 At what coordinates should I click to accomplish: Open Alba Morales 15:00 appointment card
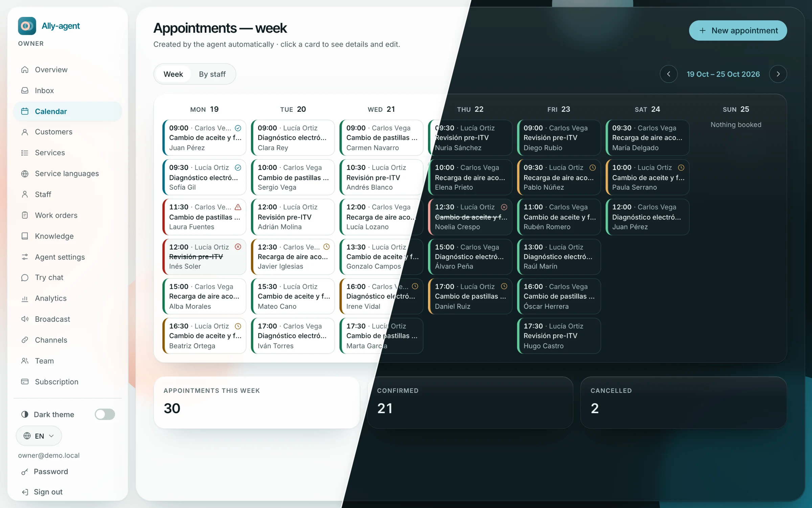coord(204,296)
